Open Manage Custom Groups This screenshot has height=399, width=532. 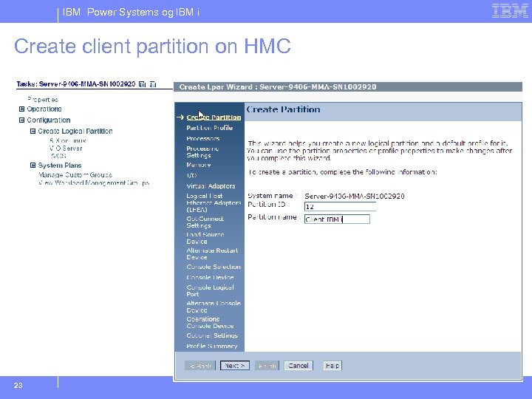75,175
